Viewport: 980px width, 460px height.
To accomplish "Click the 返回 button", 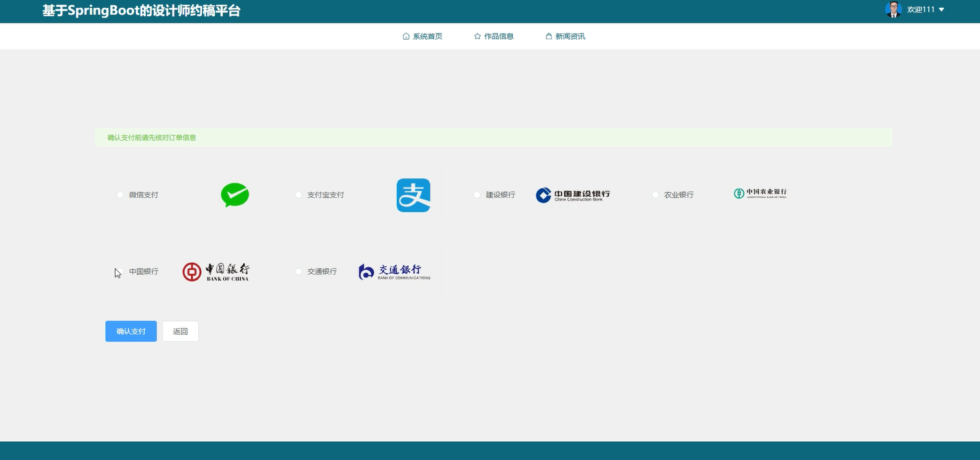I will coord(180,331).
